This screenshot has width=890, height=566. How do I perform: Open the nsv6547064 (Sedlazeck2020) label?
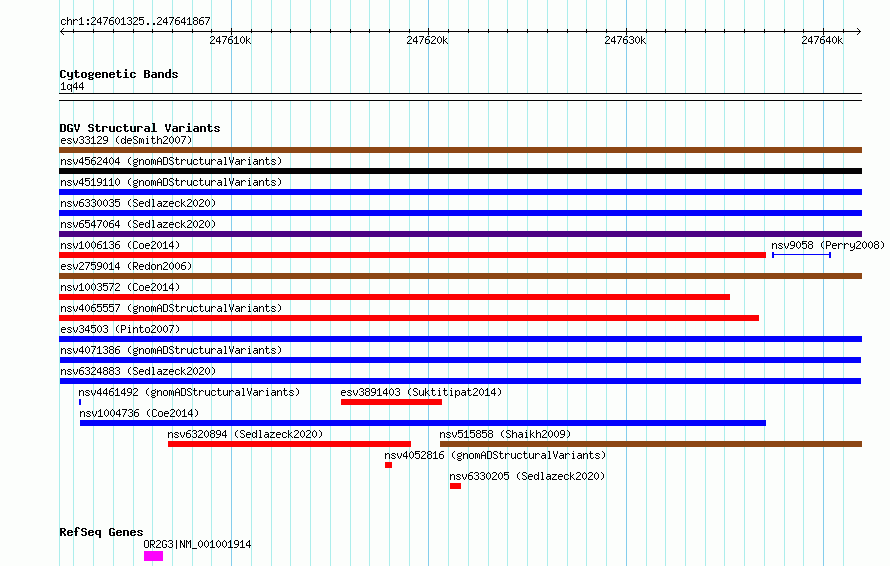coord(138,224)
